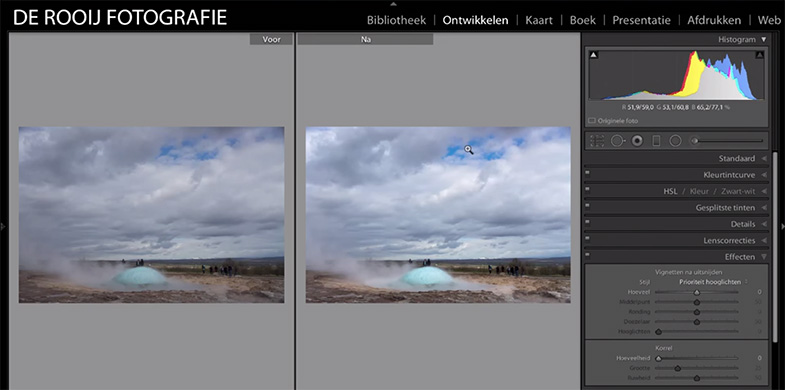
Task: Select the Graduated Filter tool
Action: point(656,141)
